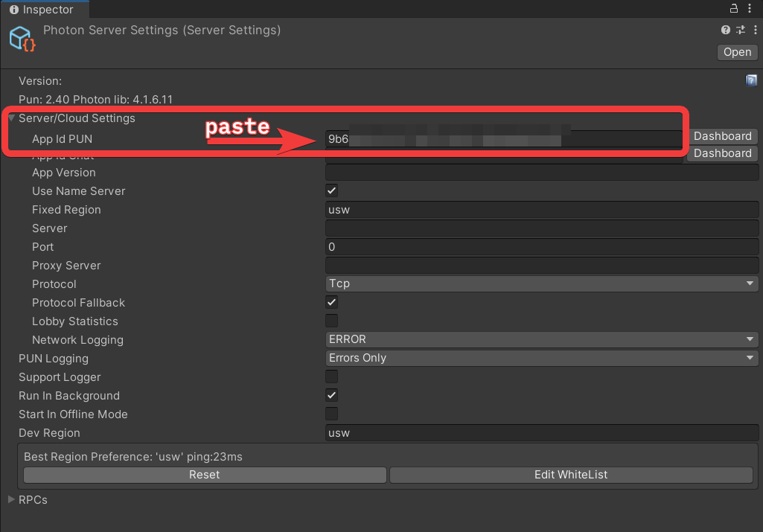Image resolution: width=763 pixels, height=532 pixels.
Task: Click the Dev Region field showing usw
Action: point(542,433)
